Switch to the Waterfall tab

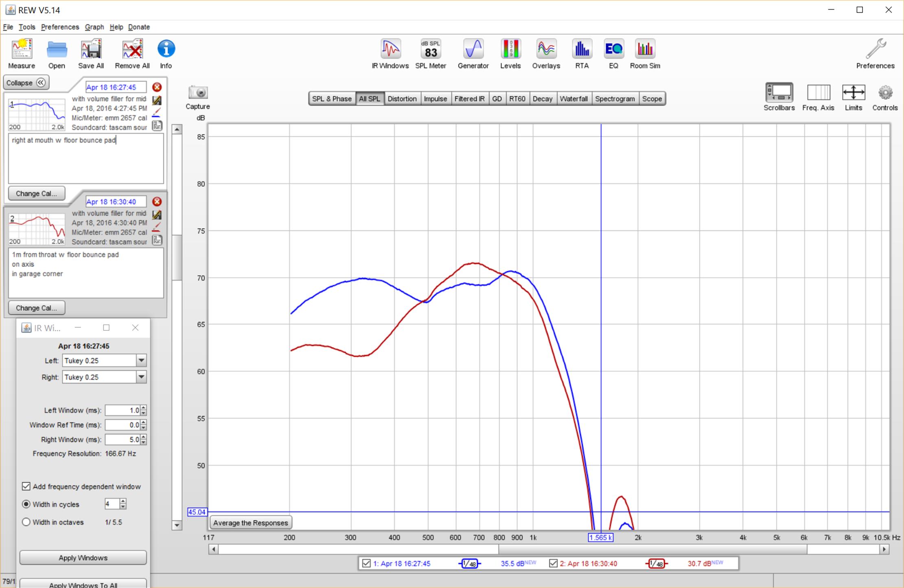coord(573,98)
